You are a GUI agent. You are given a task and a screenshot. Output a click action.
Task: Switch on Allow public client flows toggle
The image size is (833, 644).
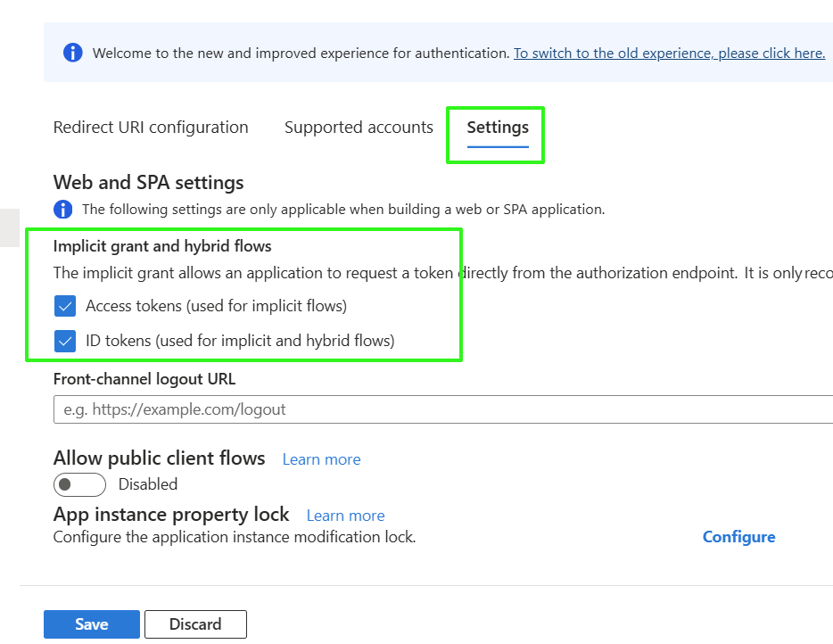[79, 484]
